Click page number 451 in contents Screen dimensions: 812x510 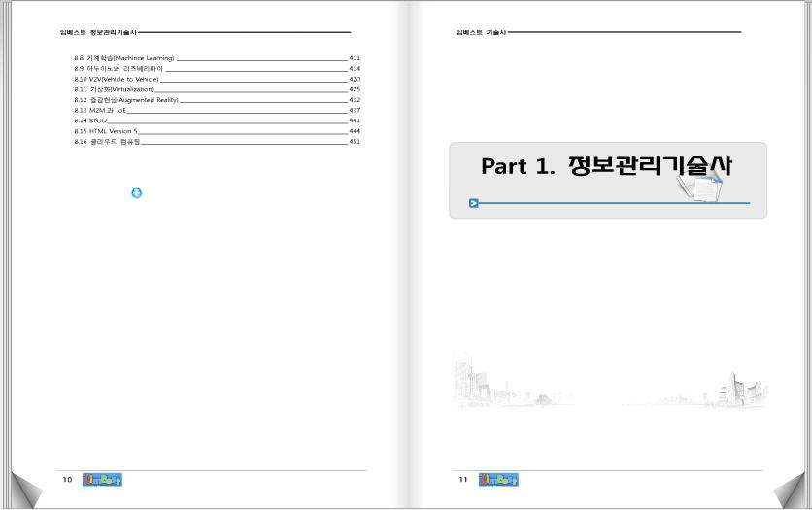point(355,142)
